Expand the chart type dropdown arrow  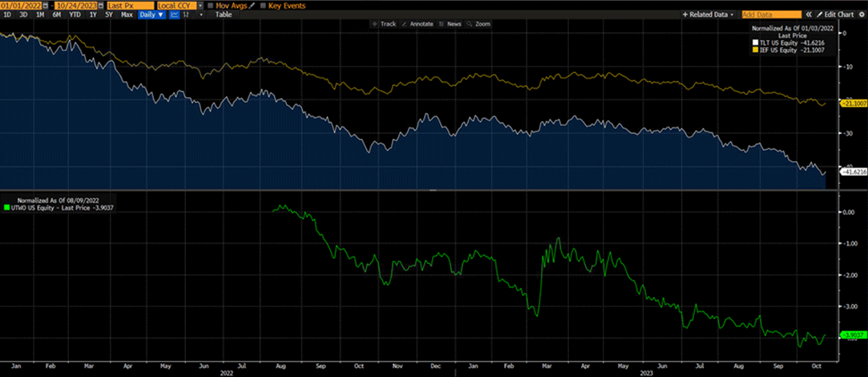point(201,14)
